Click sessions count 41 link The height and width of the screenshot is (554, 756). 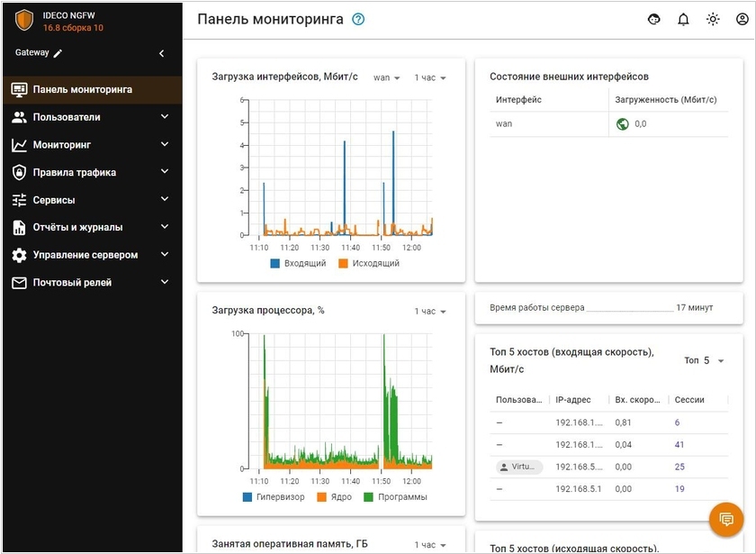tap(679, 445)
